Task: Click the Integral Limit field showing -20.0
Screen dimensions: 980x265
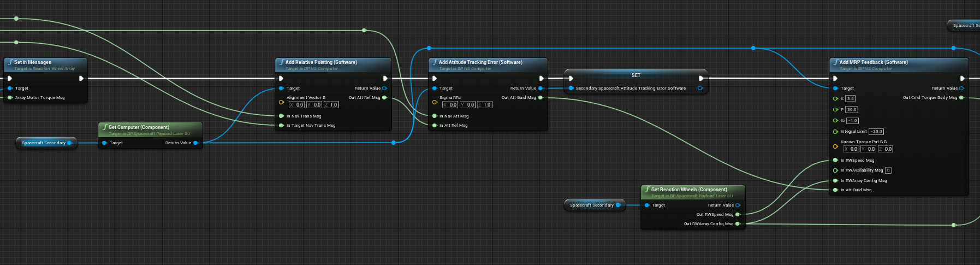Action: (x=876, y=132)
